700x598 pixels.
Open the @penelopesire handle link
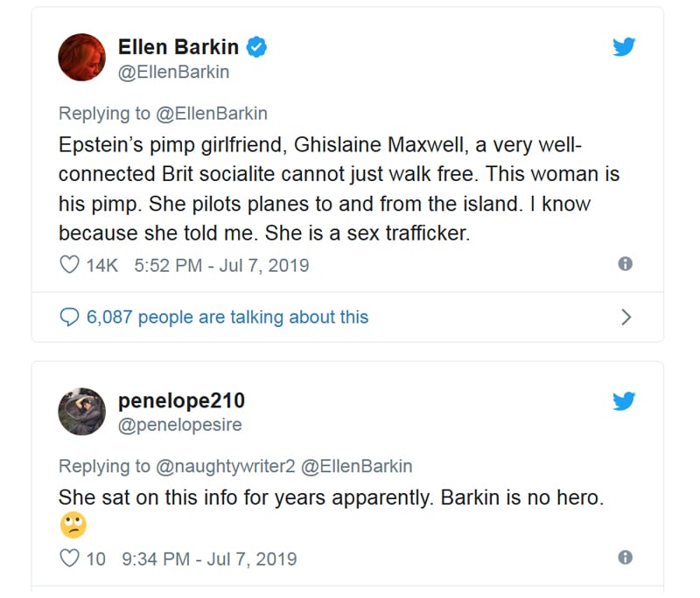pyautogui.click(x=179, y=426)
